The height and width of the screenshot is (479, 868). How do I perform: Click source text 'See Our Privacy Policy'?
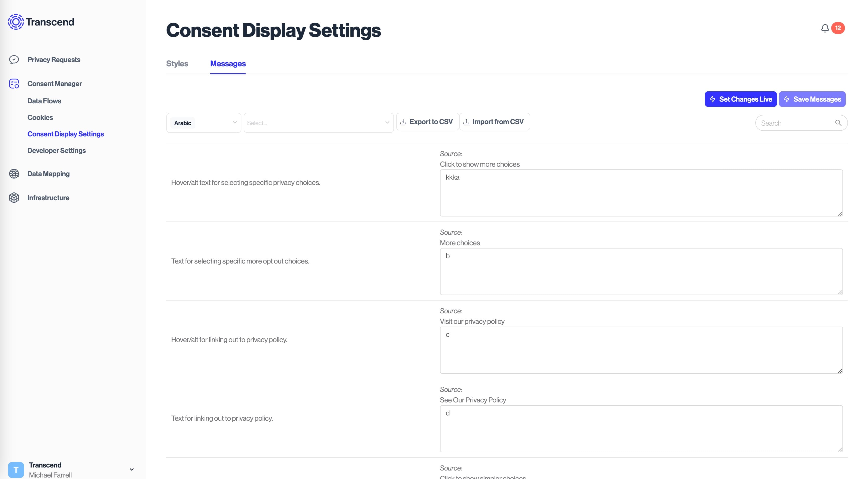(x=473, y=400)
